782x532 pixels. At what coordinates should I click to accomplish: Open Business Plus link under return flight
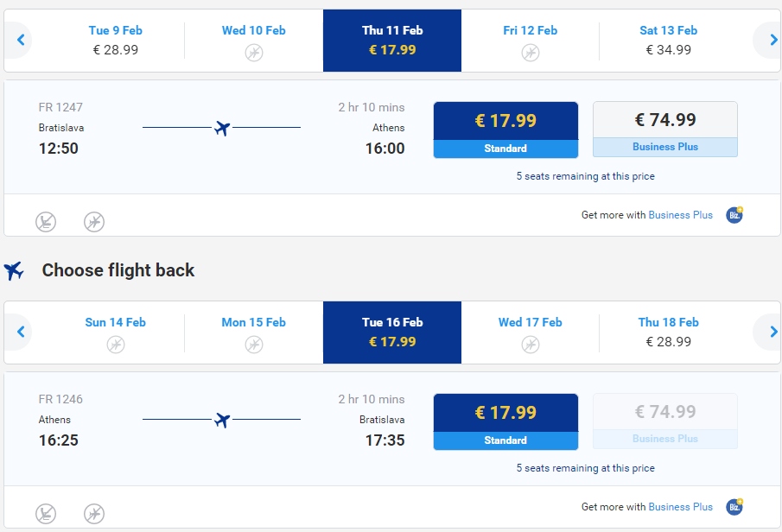(680, 507)
